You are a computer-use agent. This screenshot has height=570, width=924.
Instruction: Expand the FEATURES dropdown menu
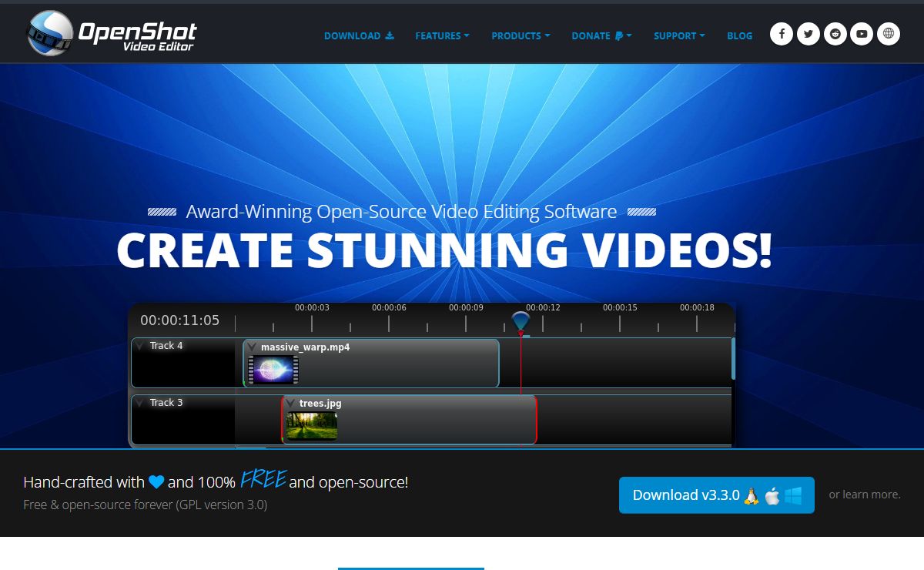442,35
